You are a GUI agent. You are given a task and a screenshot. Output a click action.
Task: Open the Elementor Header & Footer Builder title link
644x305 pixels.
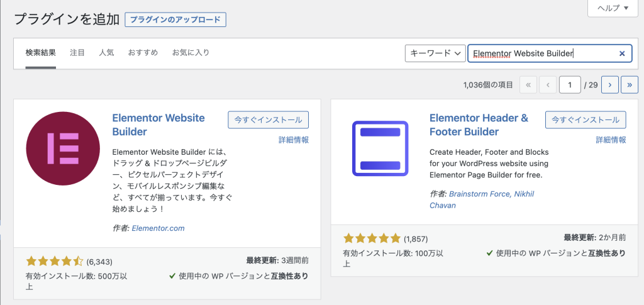pyautogui.click(x=479, y=125)
